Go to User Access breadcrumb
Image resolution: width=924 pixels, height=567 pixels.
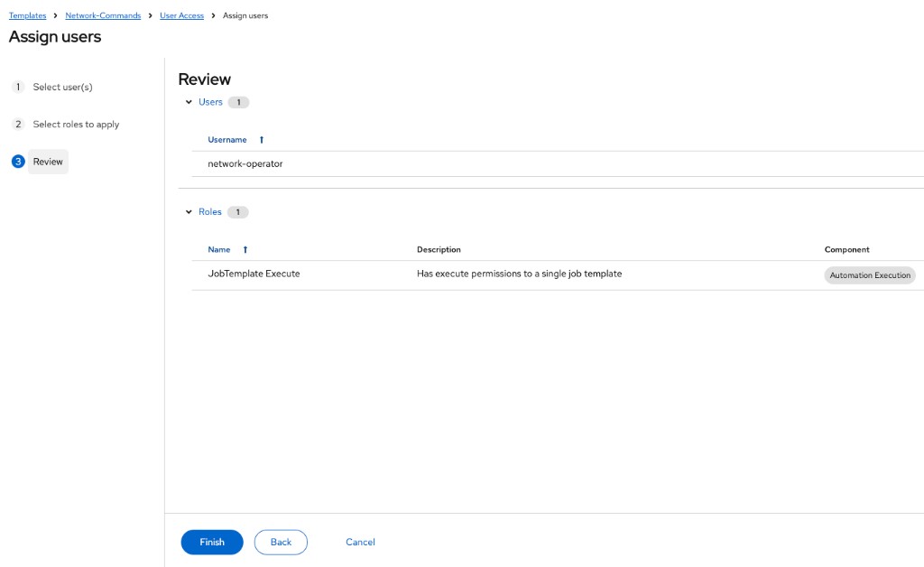click(182, 15)
